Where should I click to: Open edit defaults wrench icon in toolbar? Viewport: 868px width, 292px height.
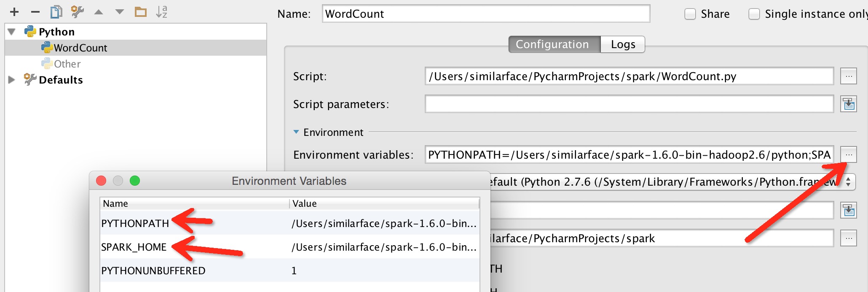click(x=77, y=12)
